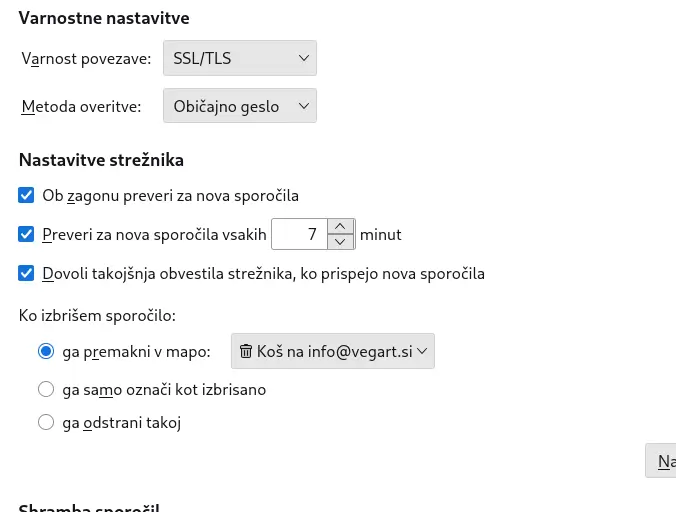Select 'ga odstrani takoj' radio button

(x=46, y=422)
